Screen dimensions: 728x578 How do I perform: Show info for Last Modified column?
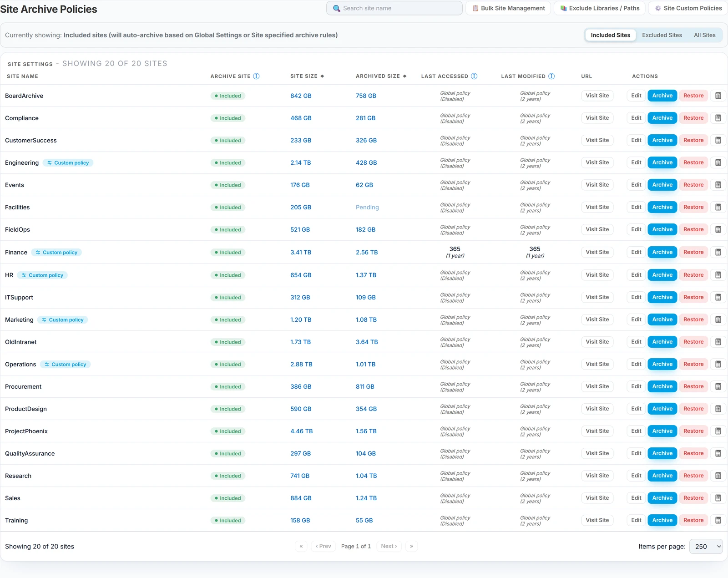click(x=551, y=76)
